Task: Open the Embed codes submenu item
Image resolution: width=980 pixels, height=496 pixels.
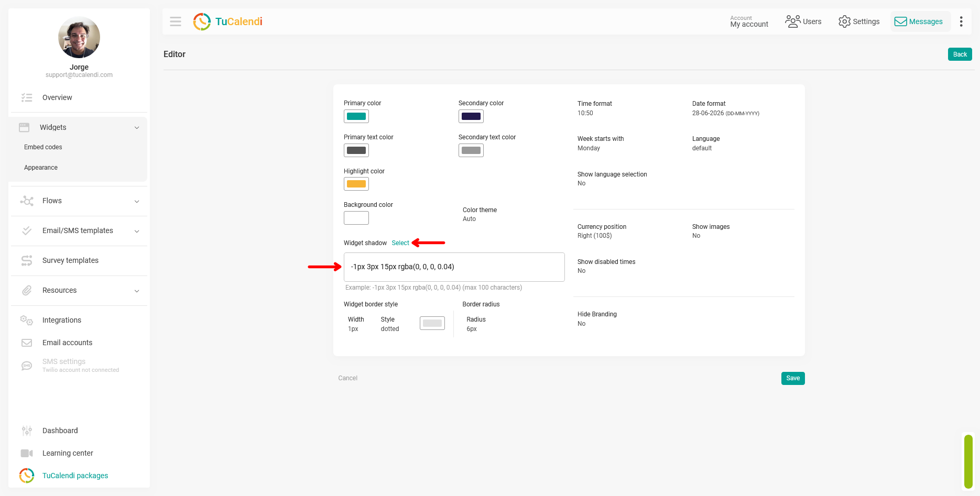Action: coord(43,147)
